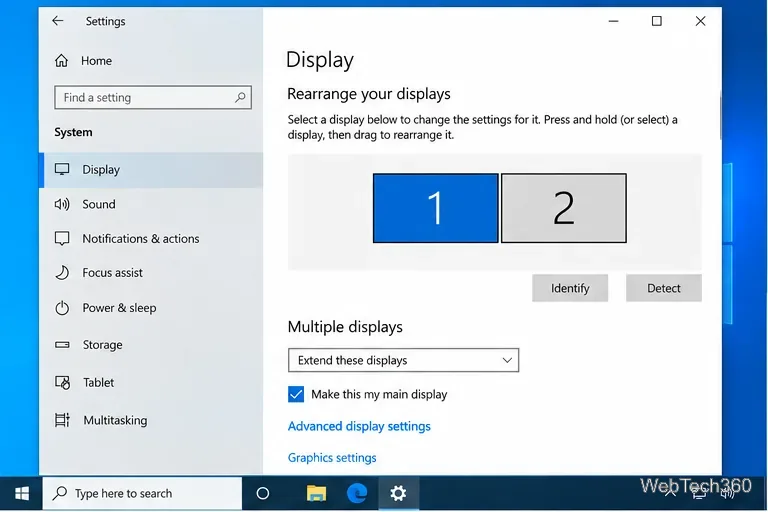Select the Tablet label in sidebar
Screen dimensions: 768x512
98,382
